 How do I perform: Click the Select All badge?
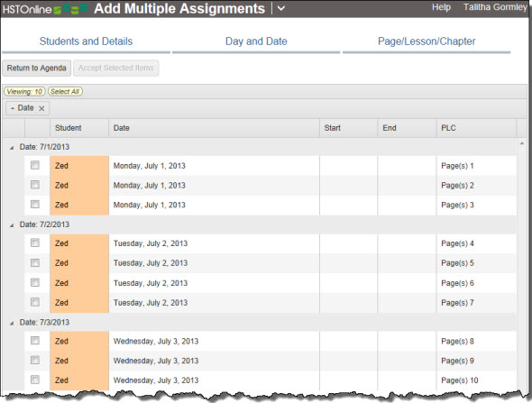pos(65,92)
